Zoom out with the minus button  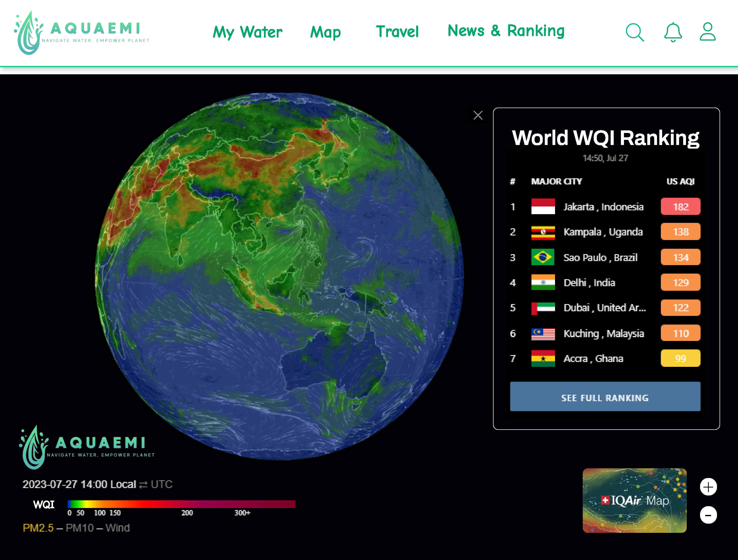click(x=708, y=515)
